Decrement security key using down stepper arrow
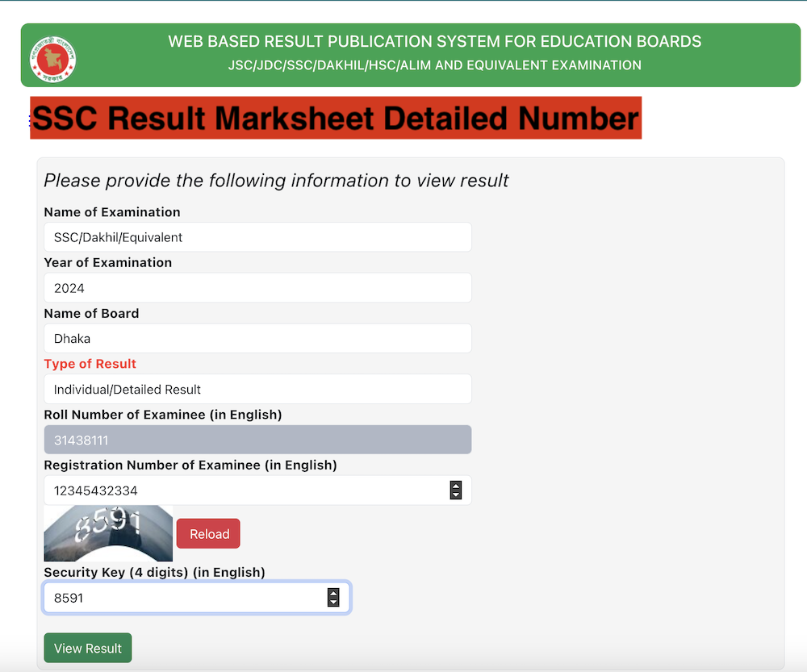The height and width of the screenshot is (672, 807). (333, 603)
